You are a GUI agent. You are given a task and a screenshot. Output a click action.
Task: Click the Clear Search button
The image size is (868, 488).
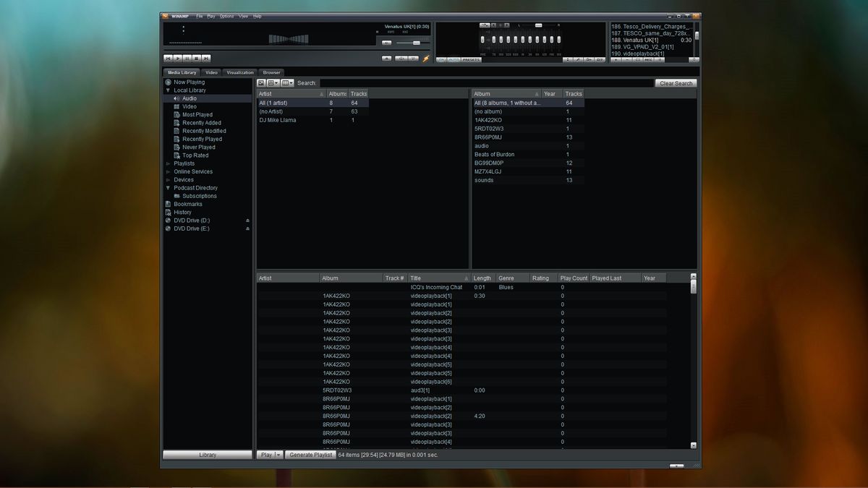[x=675, y=82]
